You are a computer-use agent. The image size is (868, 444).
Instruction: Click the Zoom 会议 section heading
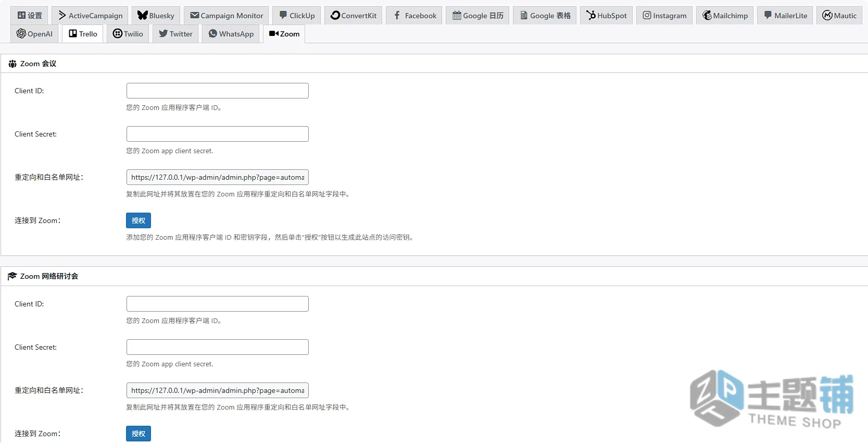(x=38, y=64)
